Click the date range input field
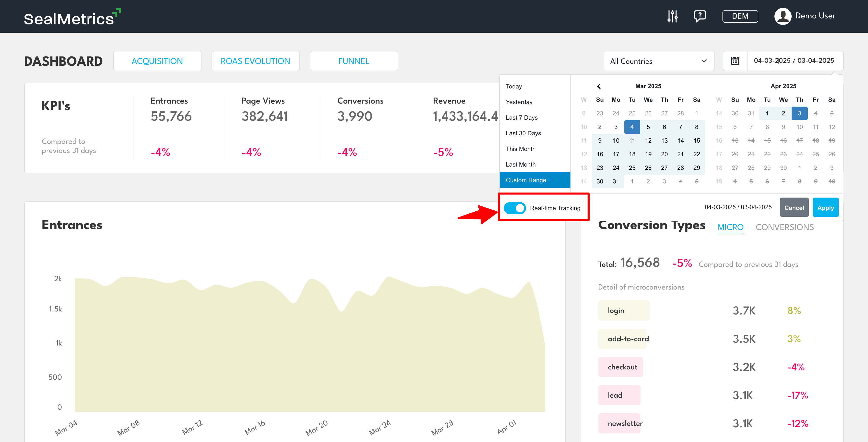 [794, 60]
